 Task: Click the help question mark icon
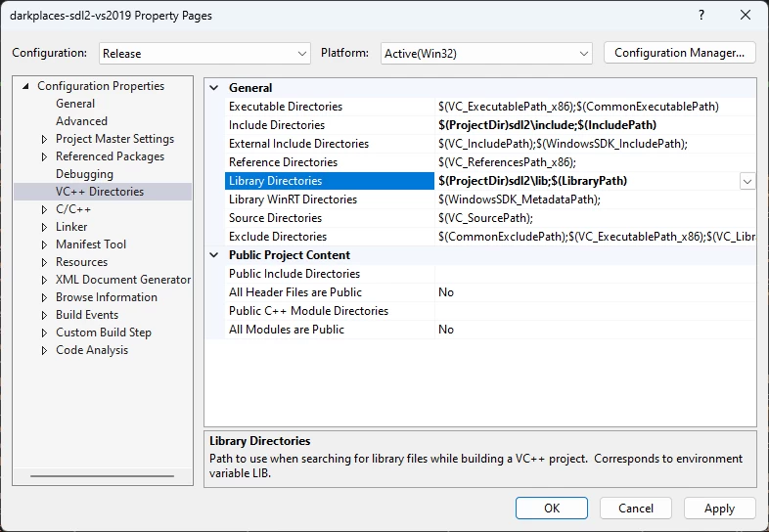701,16
